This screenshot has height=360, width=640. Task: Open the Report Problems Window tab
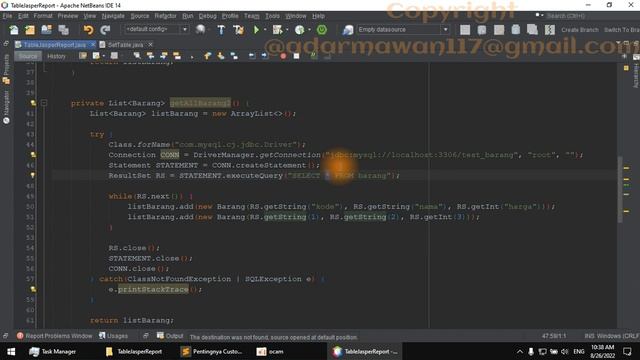point(55,336)
